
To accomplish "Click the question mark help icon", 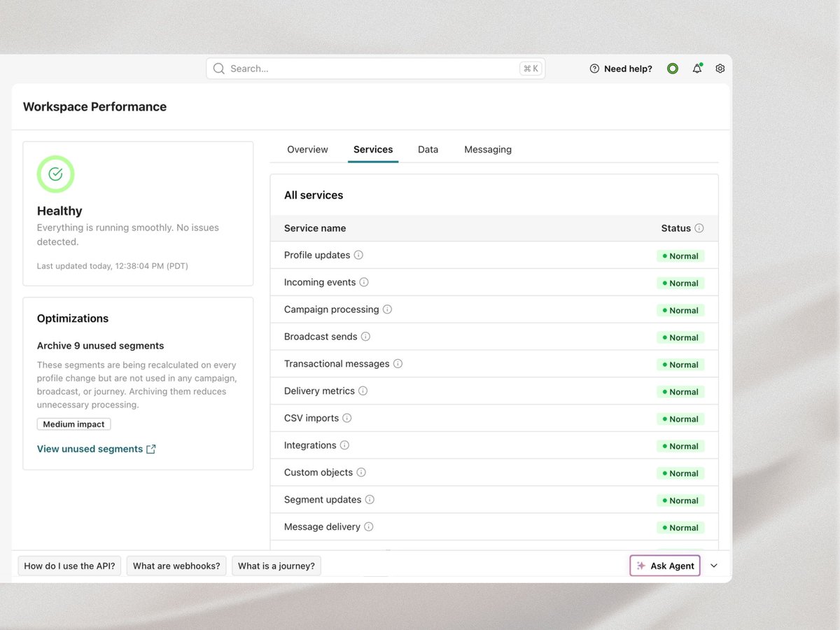I will (x=594, y=69).
